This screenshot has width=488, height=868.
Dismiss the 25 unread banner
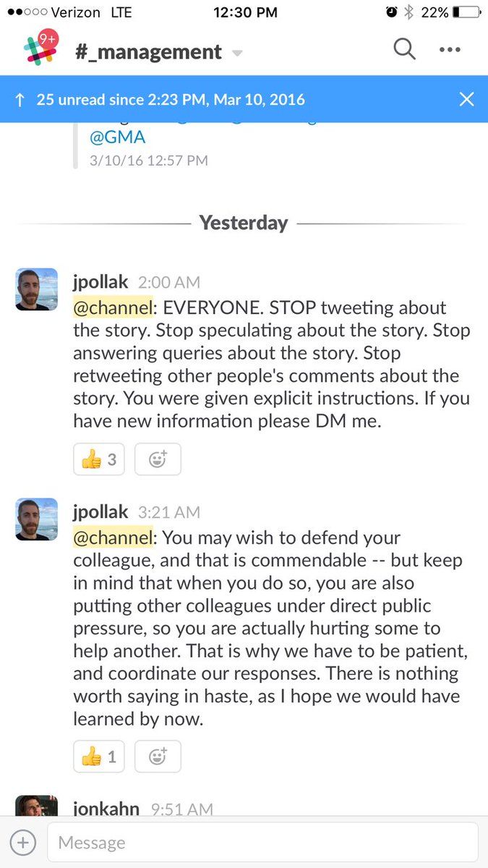coord(467,99)
